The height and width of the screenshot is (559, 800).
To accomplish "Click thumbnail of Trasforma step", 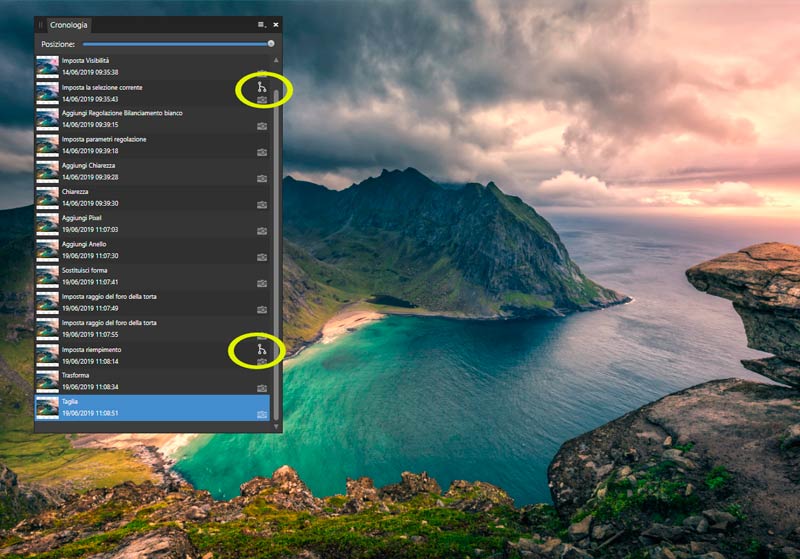I will pos(47,382).
